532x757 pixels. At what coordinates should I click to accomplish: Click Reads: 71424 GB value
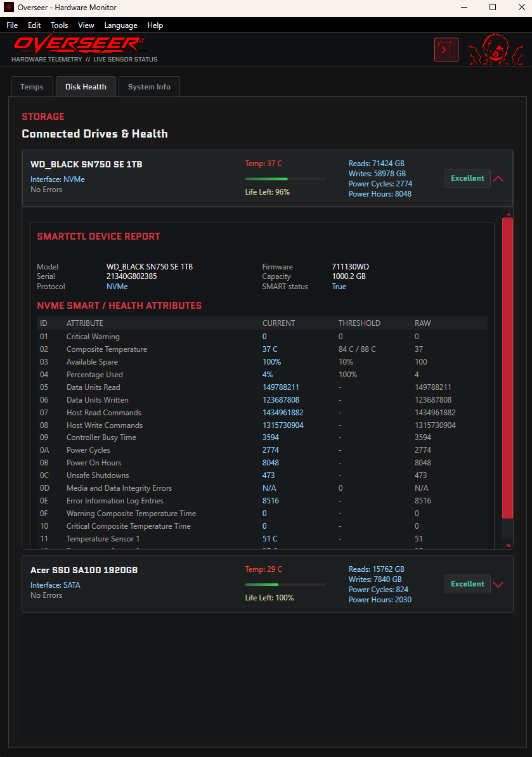tap(377, 163)
